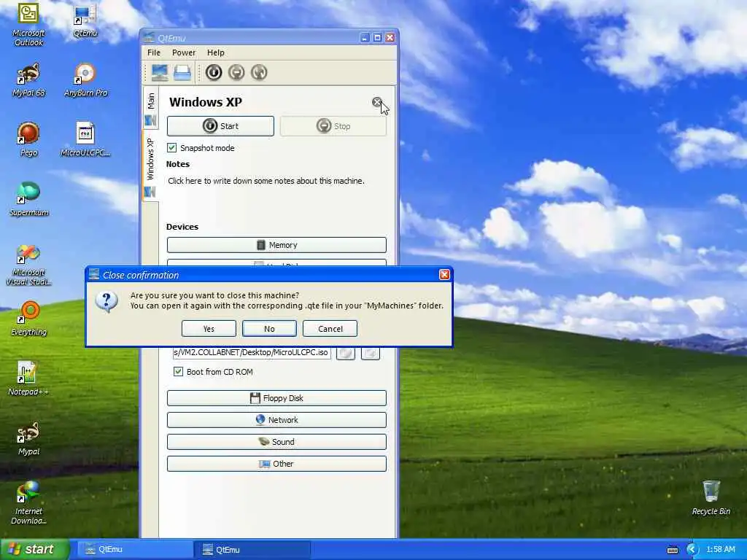Click Cancel in Close confirmation dialog
The width and height of the screenshot is (747, 560).
(x=330, y=329)
